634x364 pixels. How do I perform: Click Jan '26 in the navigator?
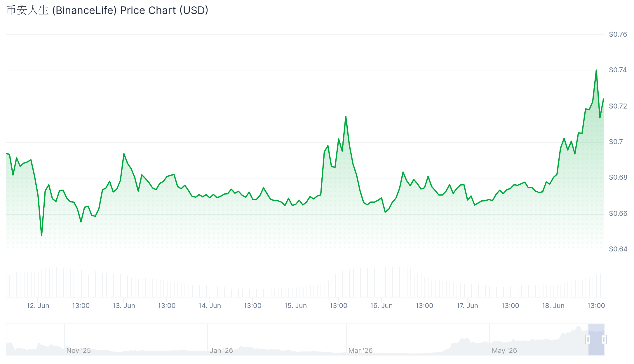coord(221,351)
